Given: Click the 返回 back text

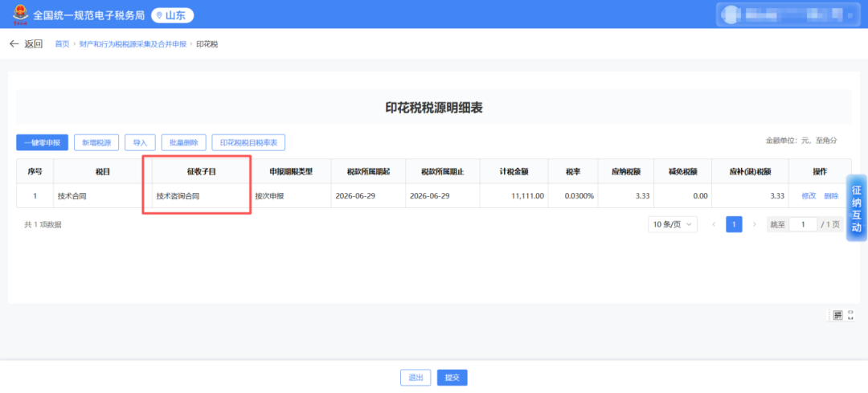Looking at the screenshot, I should coord(33,44).
